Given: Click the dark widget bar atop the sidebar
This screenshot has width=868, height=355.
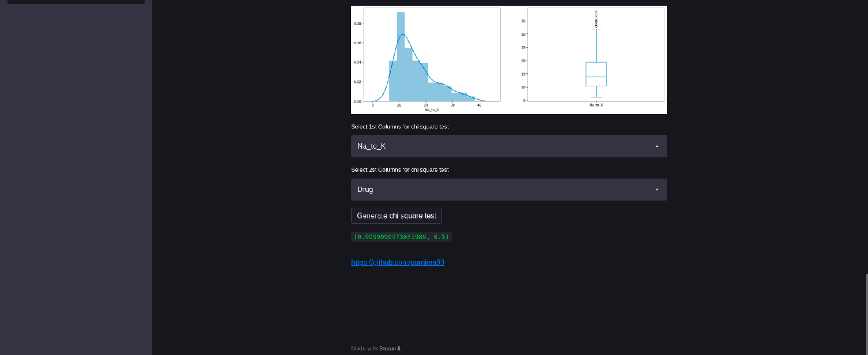Looking at the screenshot, I should pyautogui.click(x=76, y=2).
